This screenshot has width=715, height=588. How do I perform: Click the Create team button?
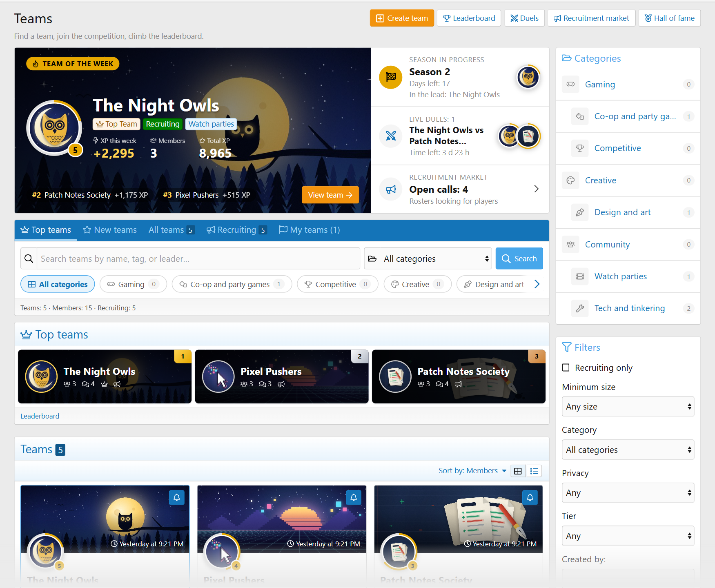[402, 18]
